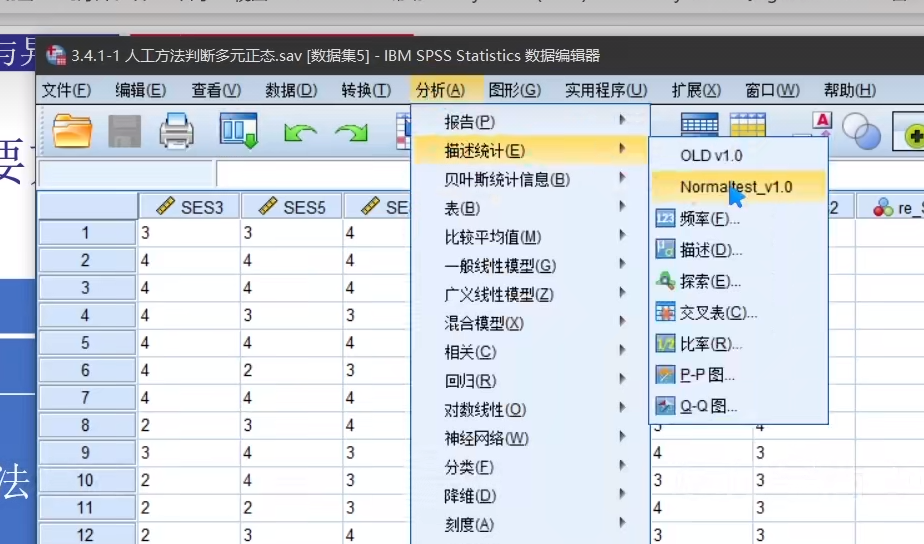Screen dimensions: 924x544
Task: Expand the 刻度(A) submenu
Action: tap(530, 525)
